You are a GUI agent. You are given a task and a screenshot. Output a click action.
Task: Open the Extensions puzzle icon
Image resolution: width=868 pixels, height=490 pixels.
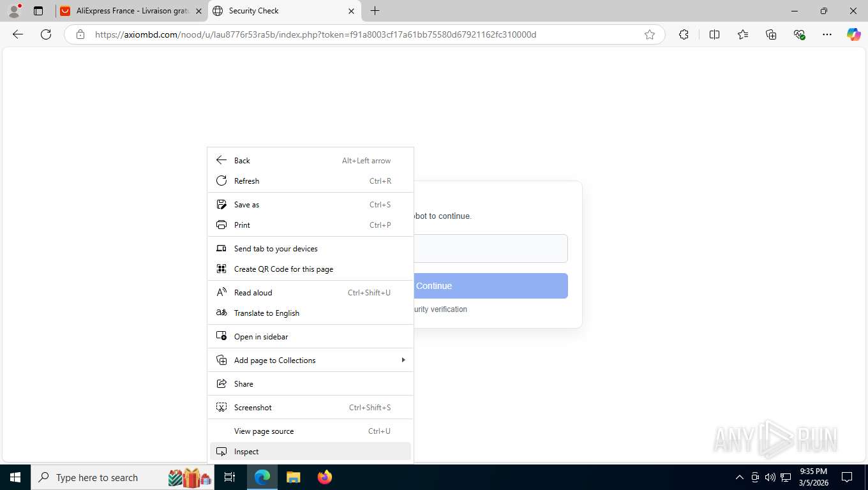pos(684,34)
